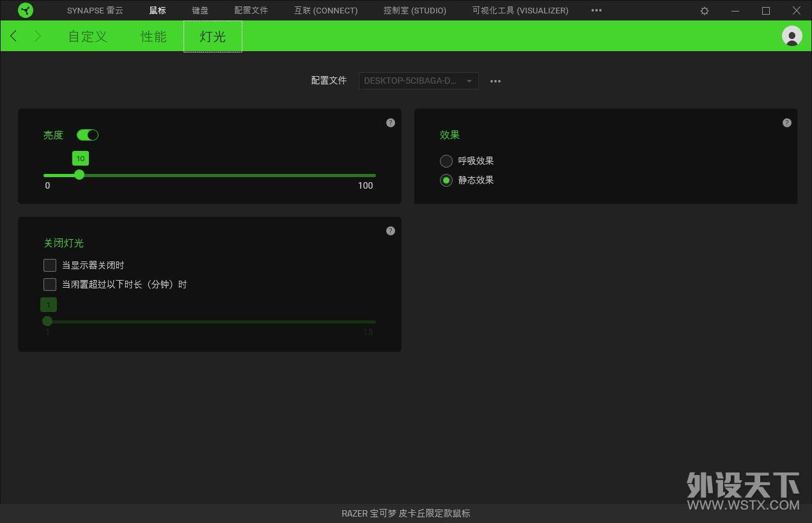
Task: Open 配置文件 top menu tab
Action: pyautogui.click(x=251, y=10)
